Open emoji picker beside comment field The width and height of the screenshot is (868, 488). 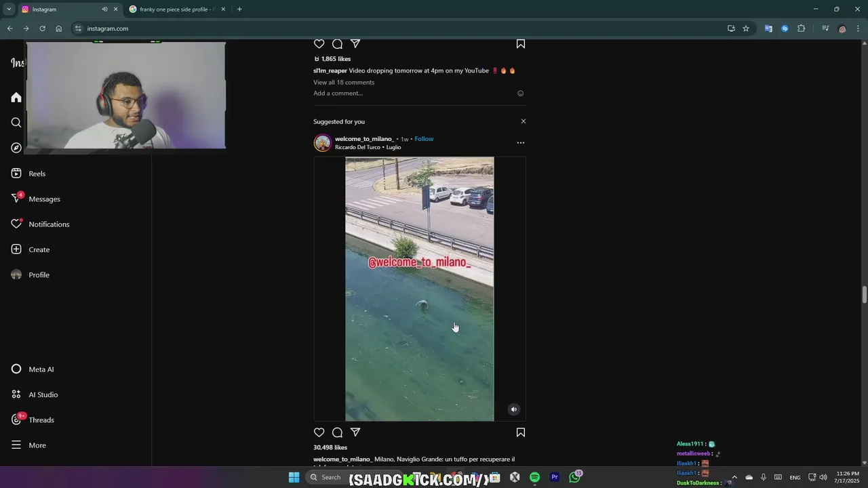click(521, 94)
